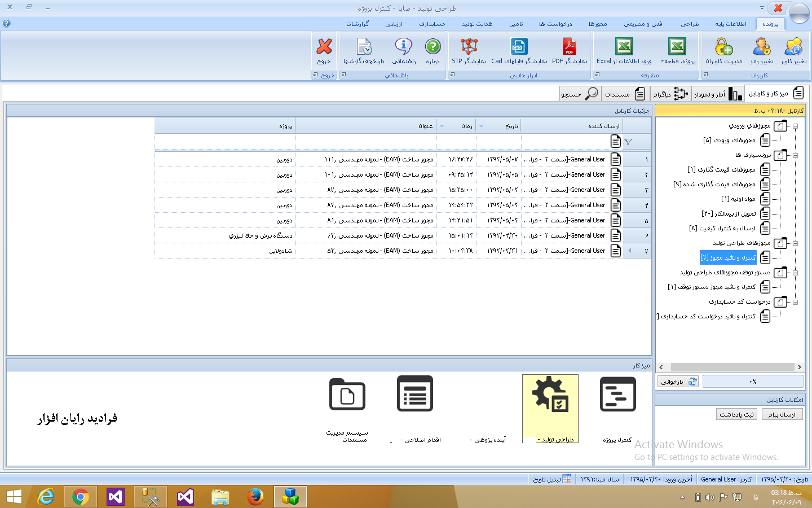Open the corrective action (اقدام اصلاحی) icon
812x508 pixels.
415,395
